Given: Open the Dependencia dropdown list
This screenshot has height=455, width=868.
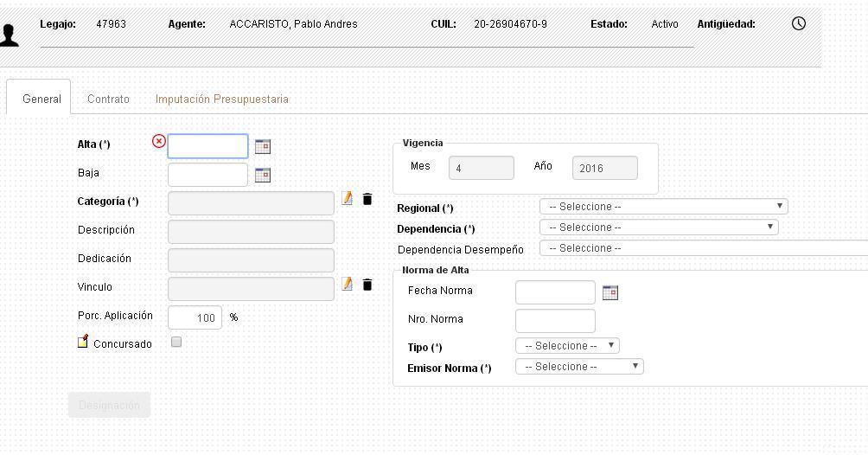Looking at the screenshot, I should 658,227.
